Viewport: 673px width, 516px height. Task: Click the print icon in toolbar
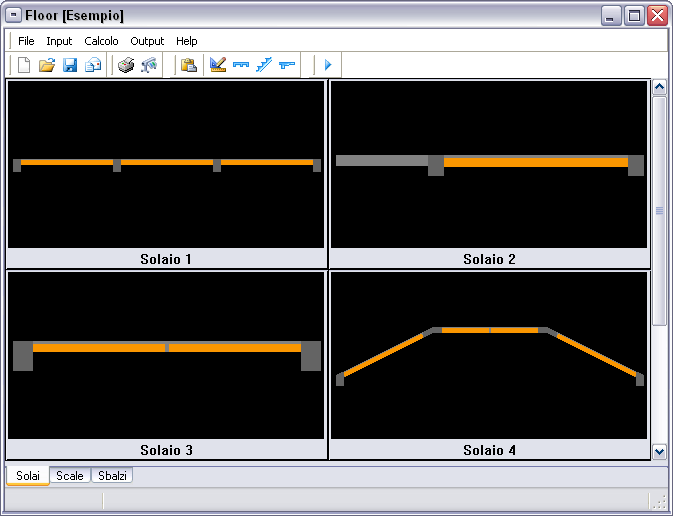click(126, 66)
